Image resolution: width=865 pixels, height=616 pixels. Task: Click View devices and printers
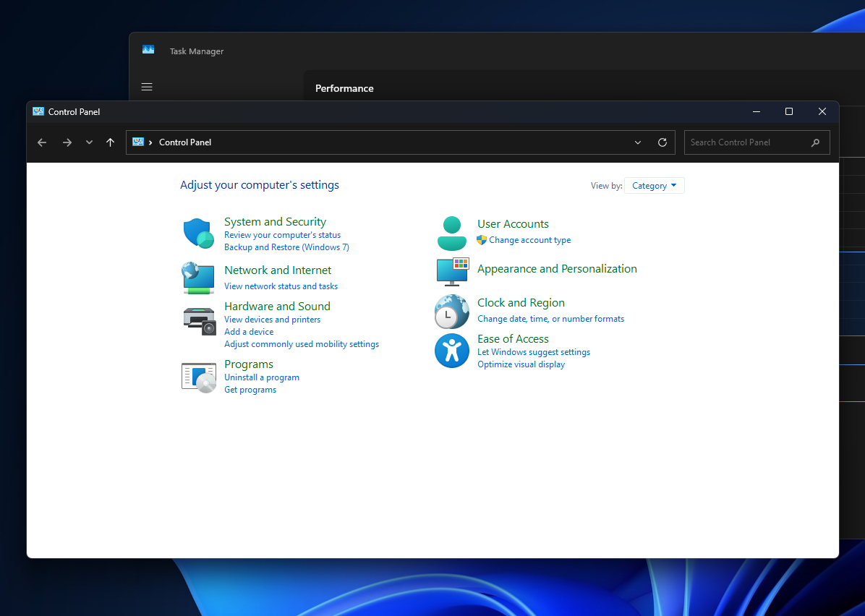273,320
